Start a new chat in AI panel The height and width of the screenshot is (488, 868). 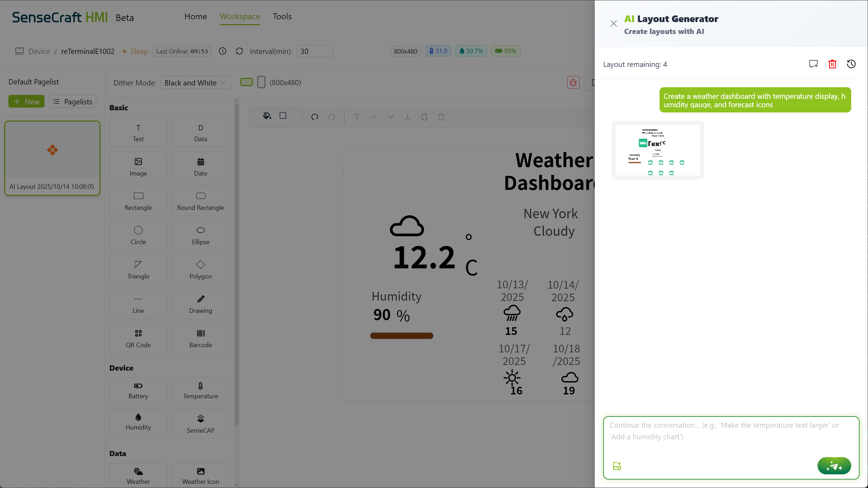tap(813, 64)
